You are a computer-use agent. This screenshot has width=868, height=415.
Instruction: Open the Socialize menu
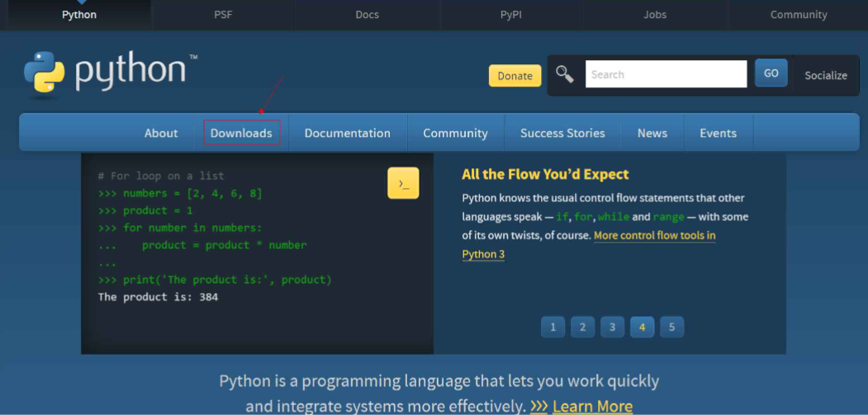coord(826,75)
